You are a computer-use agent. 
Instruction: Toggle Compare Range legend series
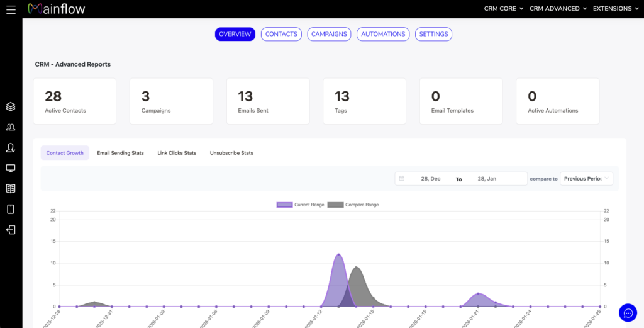click(x=353, y=205)
